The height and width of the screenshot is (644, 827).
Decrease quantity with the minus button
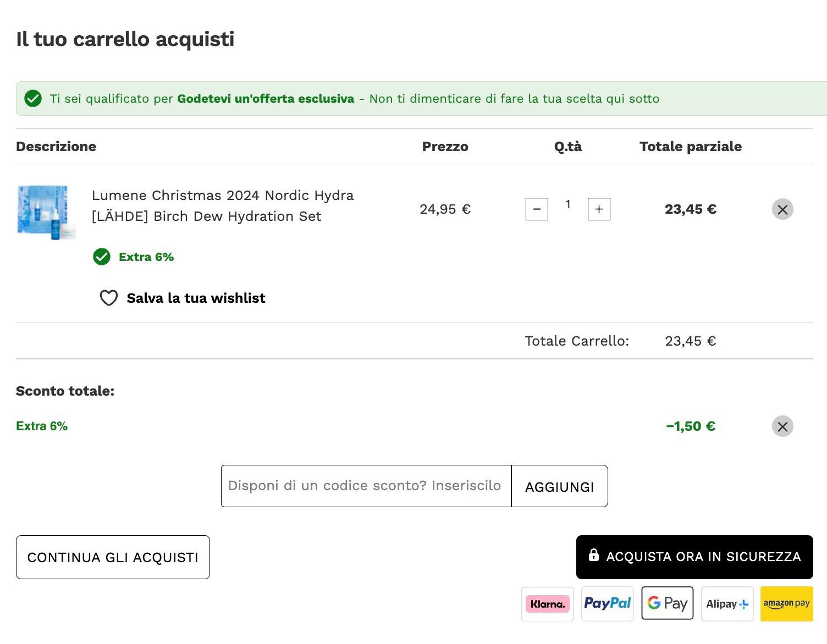[537, 209]
